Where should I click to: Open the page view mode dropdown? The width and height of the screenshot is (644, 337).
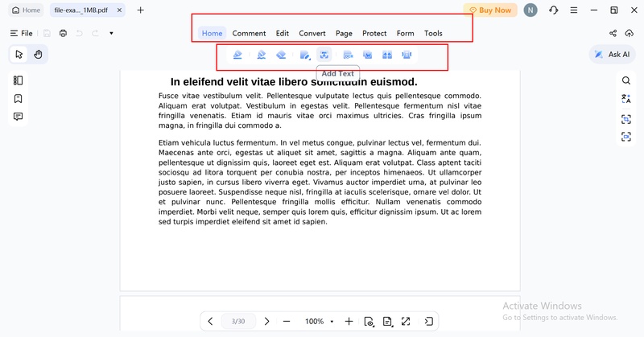369,322
